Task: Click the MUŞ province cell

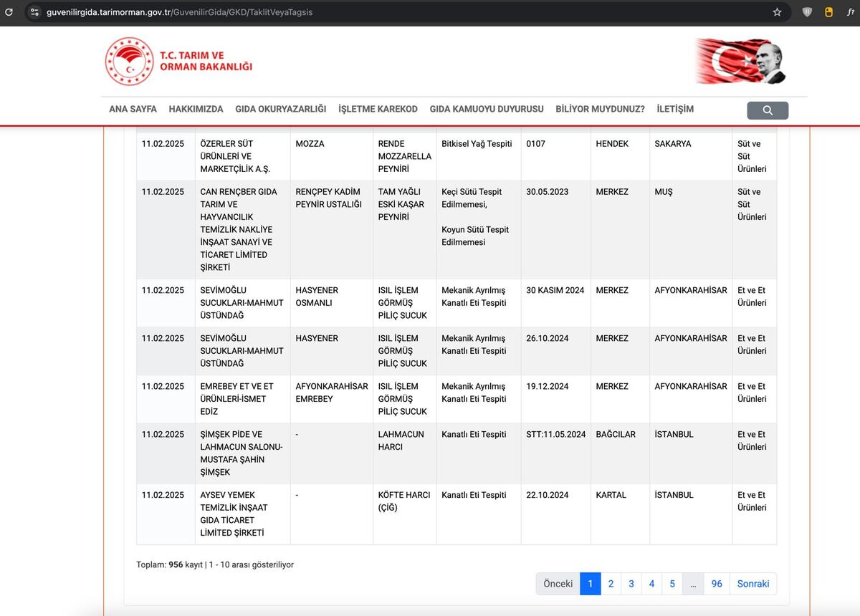Action: click(691, 229)
